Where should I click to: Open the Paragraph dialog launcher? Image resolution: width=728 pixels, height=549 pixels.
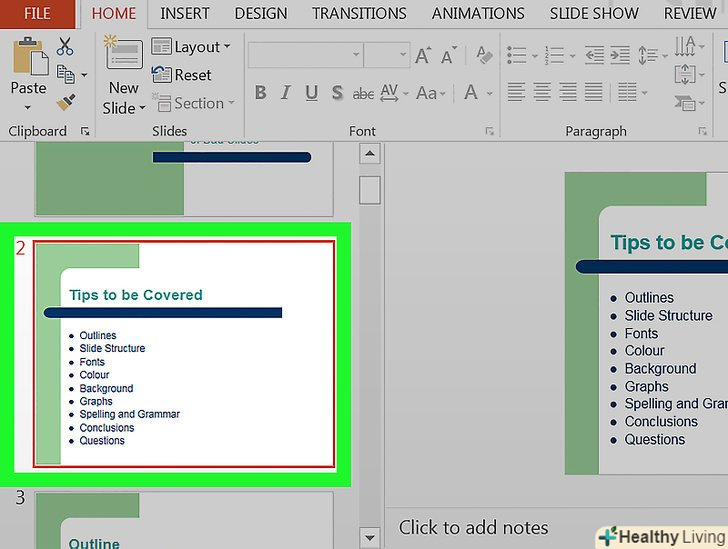(702, 131)
